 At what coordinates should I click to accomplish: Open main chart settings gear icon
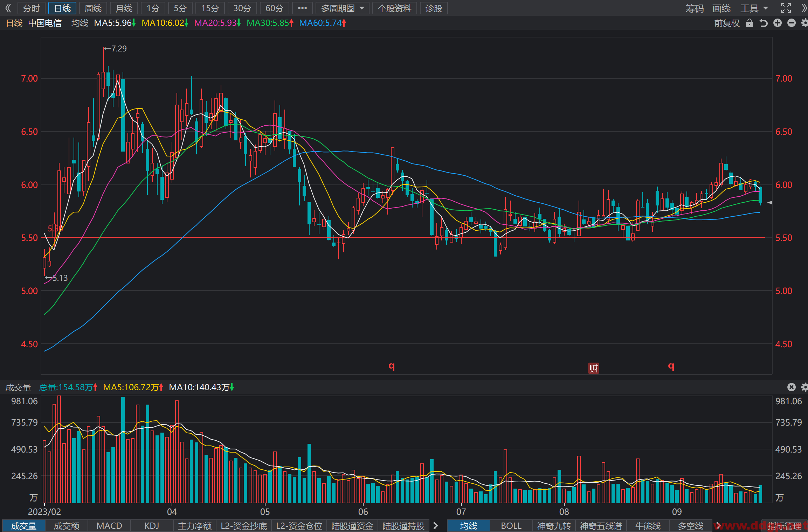[804, 23]
